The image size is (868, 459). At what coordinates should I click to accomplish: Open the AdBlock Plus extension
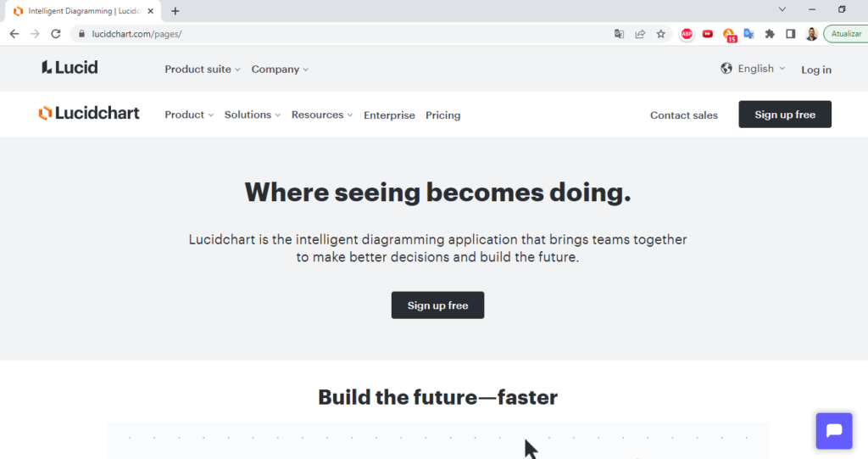687,34
